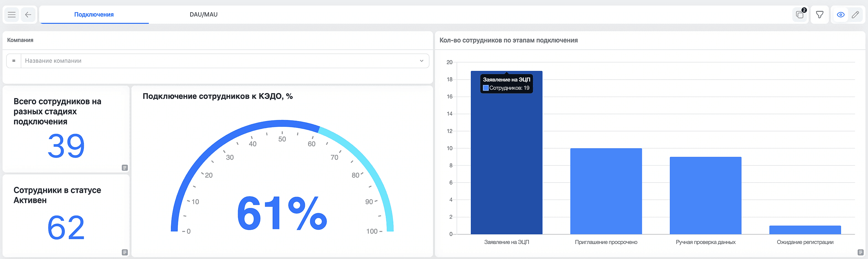The height and width of the screenshot is (259, 868).
Task: Click the Ручная проверка данных bar
Action: point(706,195)
